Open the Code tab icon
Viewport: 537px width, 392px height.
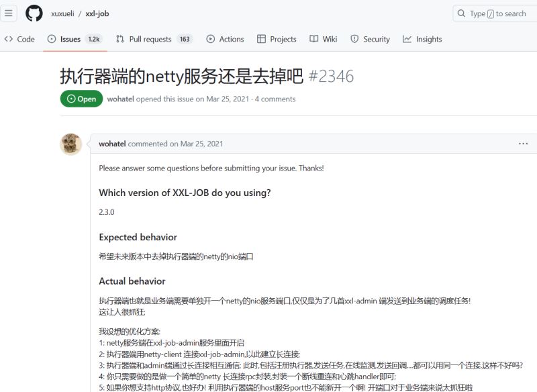[x=9, y=39]
